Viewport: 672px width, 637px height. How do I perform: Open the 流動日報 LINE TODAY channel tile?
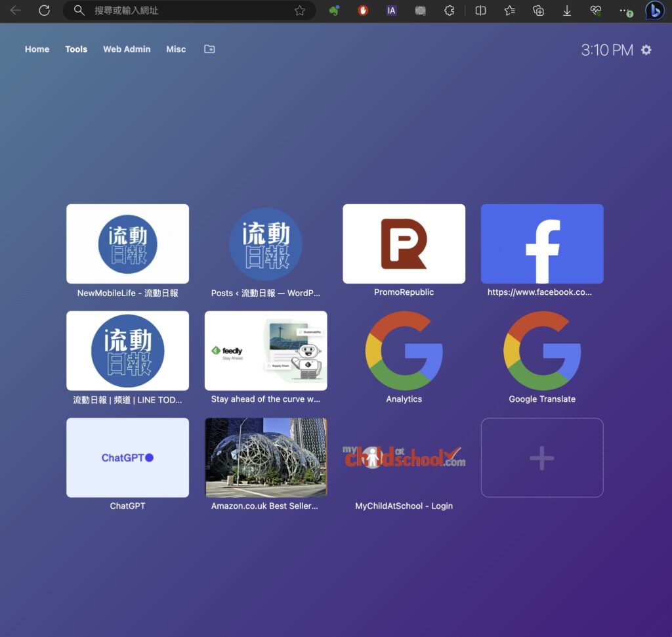(x=128, y=351)
